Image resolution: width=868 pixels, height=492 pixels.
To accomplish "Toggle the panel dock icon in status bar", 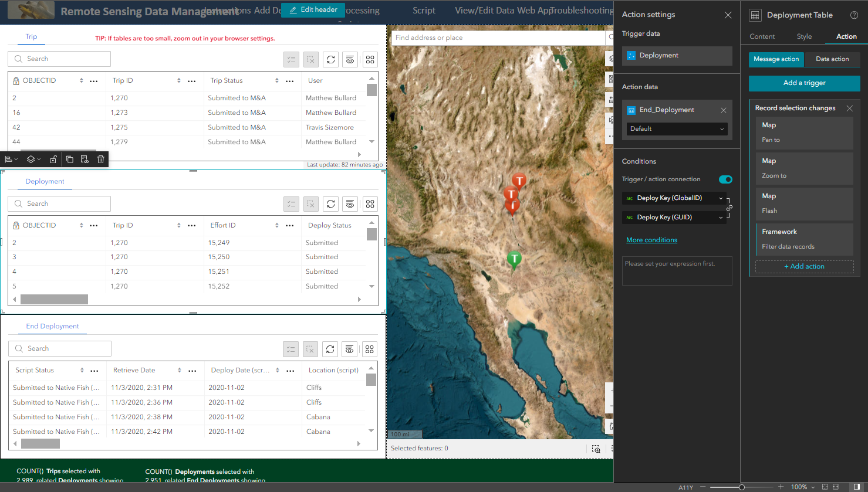I will click(857, 487).
